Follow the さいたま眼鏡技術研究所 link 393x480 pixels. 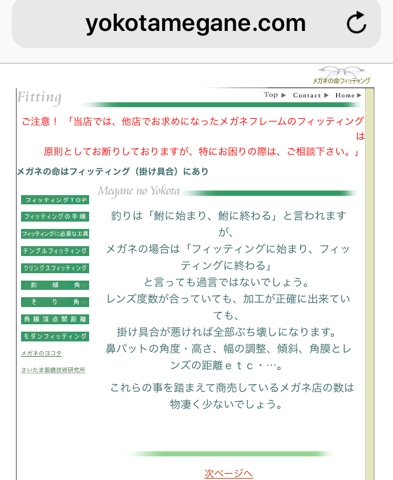pyautogui.click(x=53, y=370)
